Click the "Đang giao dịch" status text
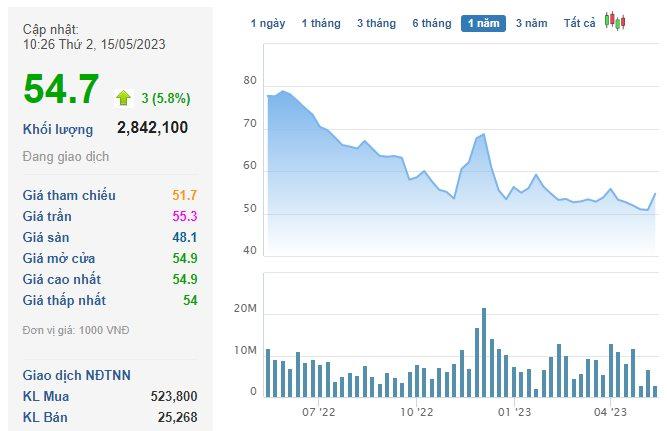Viewport: 668px width, 431px height. 66,157
